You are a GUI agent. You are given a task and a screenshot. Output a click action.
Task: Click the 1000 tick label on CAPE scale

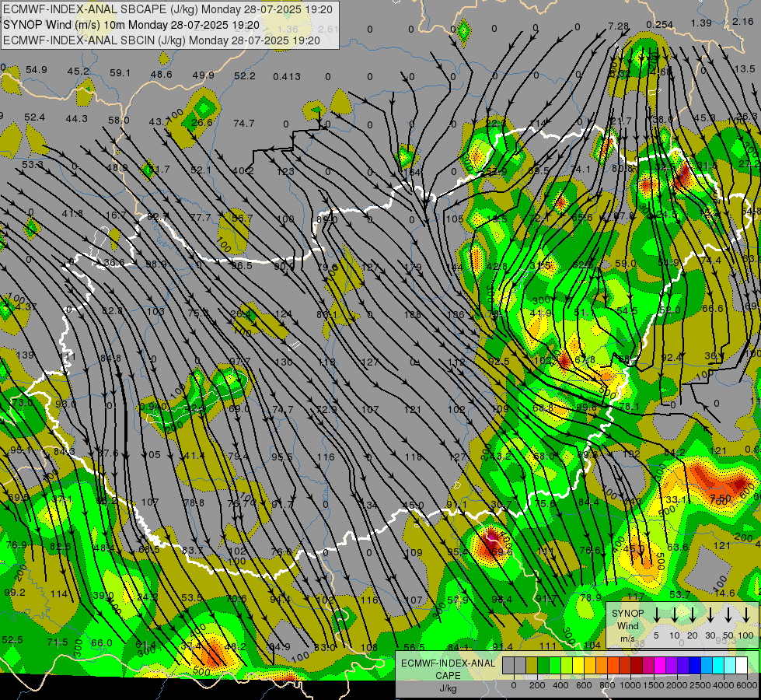[x=630, y=685]
